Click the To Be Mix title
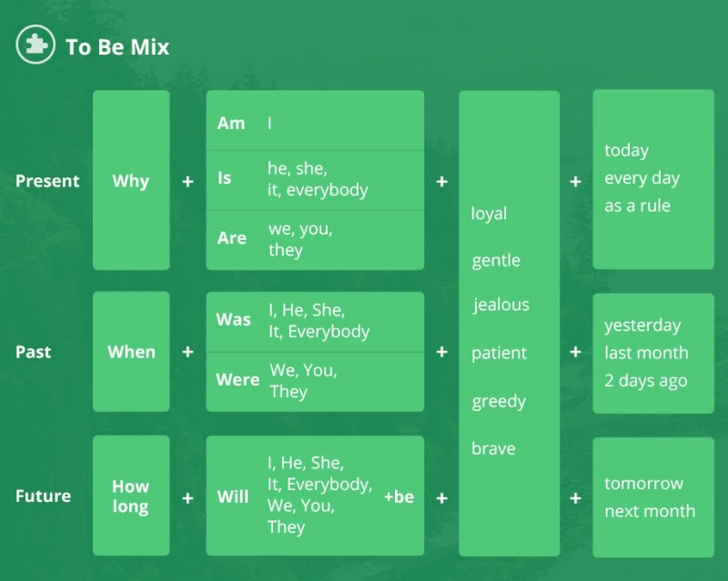 [x=117, y=47]
